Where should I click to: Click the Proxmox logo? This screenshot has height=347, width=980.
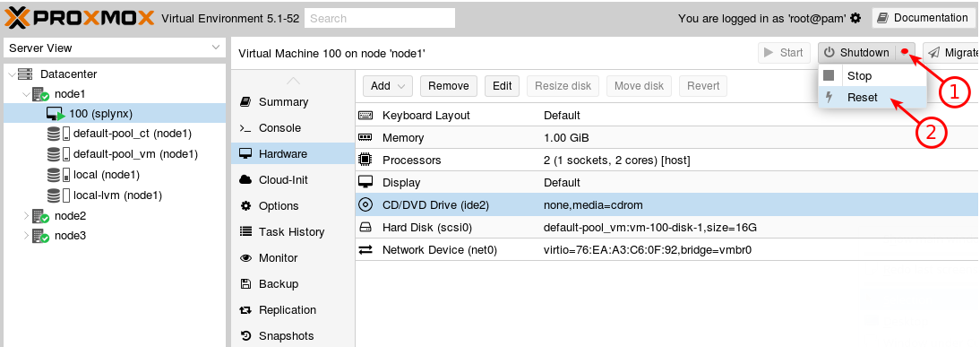[x=80, y=18]
